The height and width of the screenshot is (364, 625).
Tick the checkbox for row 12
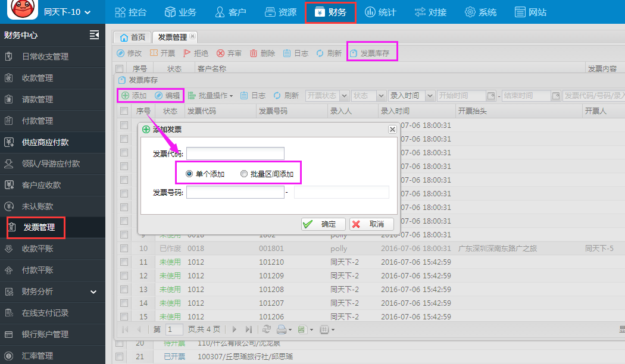(x=124, y=275)
